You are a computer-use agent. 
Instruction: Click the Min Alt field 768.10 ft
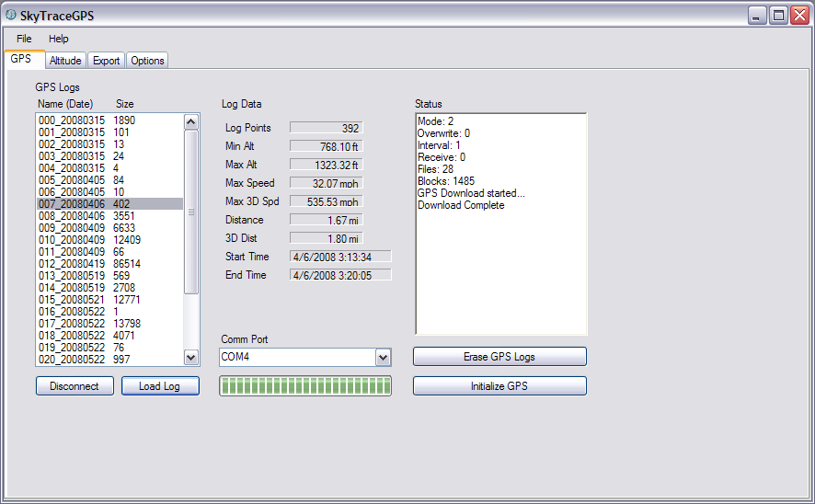coord(327,146)
